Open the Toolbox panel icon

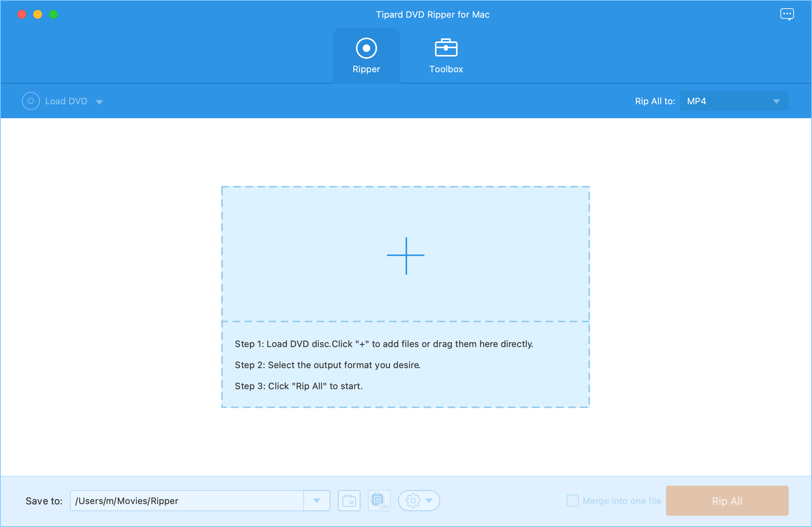pos(446,48)
